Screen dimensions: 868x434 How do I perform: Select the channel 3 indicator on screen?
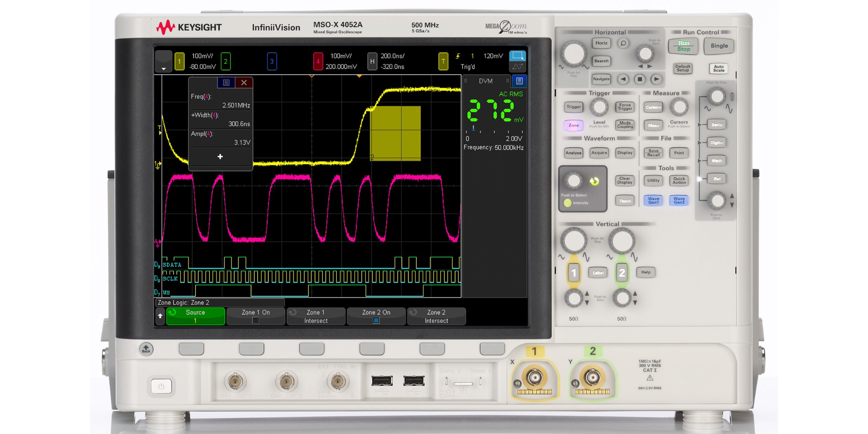[272, 61]
